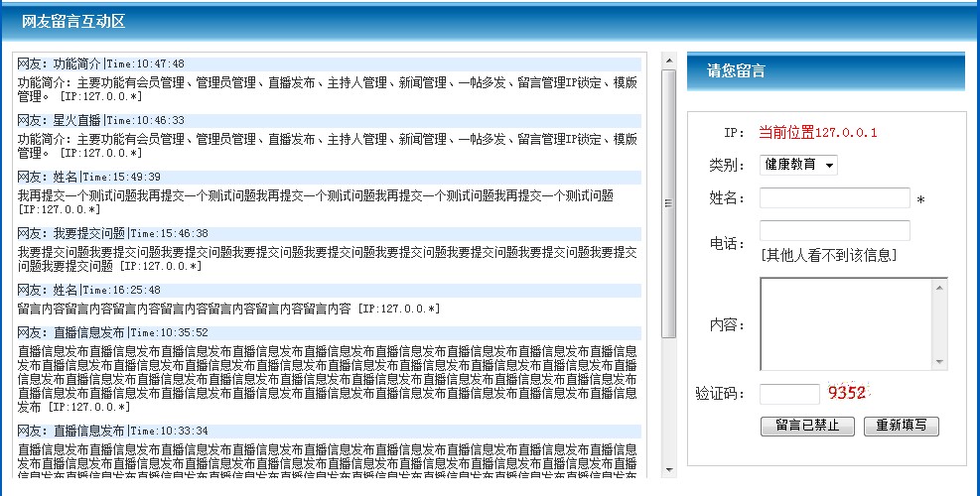
Task: Click the 验证码 verification code input
Action: 789,394
